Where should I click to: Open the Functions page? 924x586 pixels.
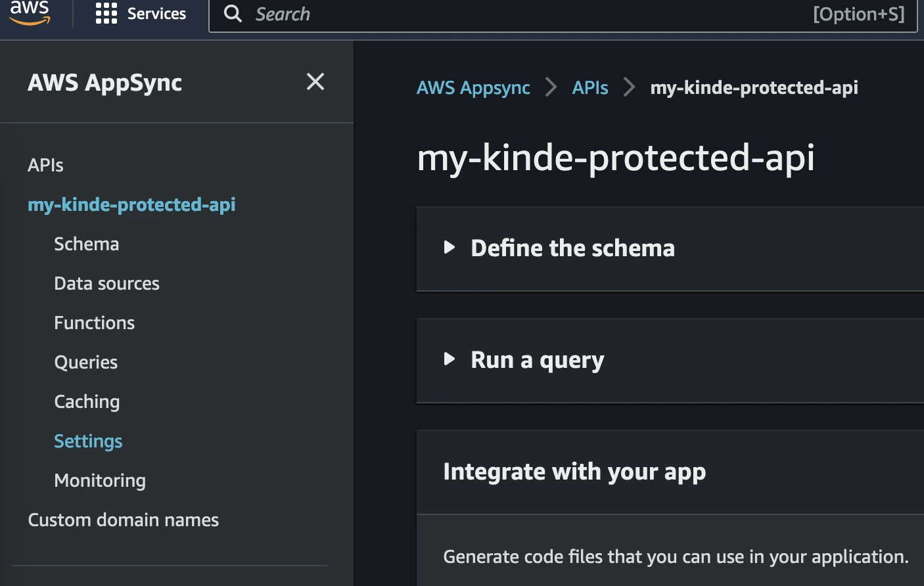tap(94, 323)
